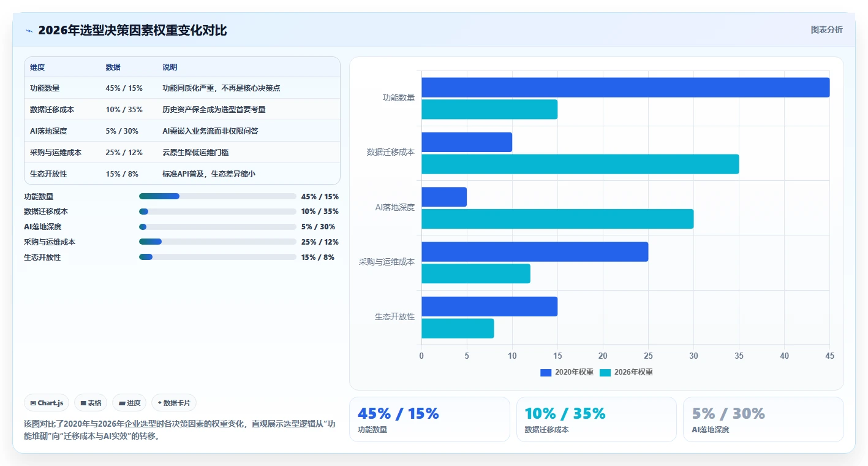
Task: Click the 2026 bar for 功能数量 in chart
Action: pyautogui.click(x=489, y=109)
